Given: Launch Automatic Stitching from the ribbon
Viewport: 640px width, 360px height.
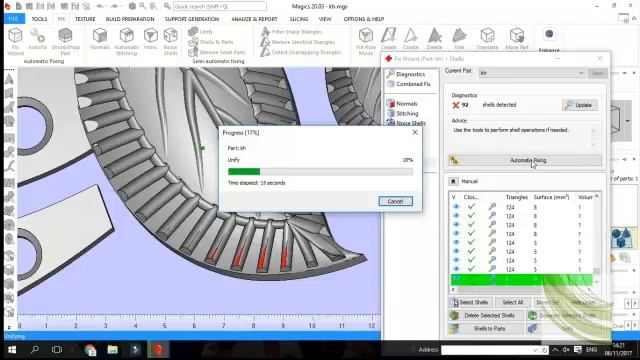Looking at the screenshot, I should click(127, 41).
